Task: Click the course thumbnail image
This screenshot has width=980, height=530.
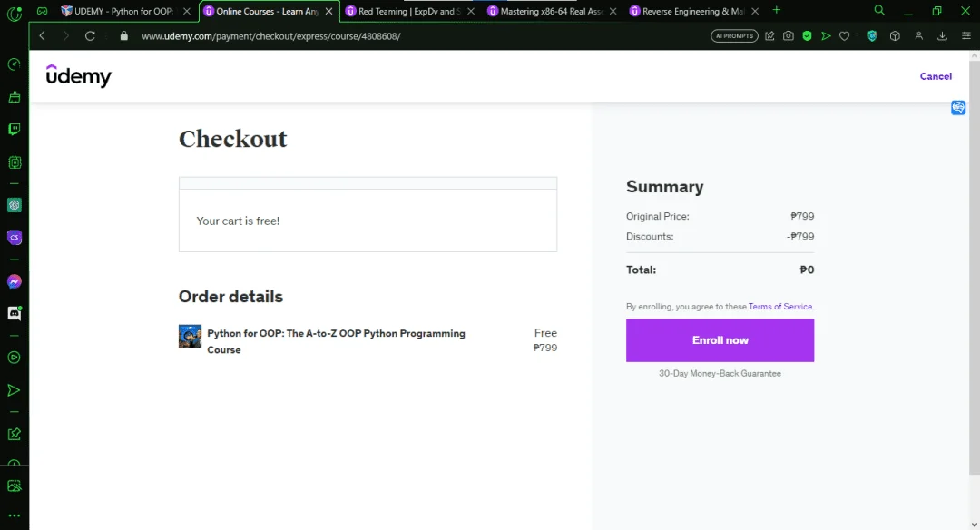Action: pyautogui.click(x=190, y=336)
